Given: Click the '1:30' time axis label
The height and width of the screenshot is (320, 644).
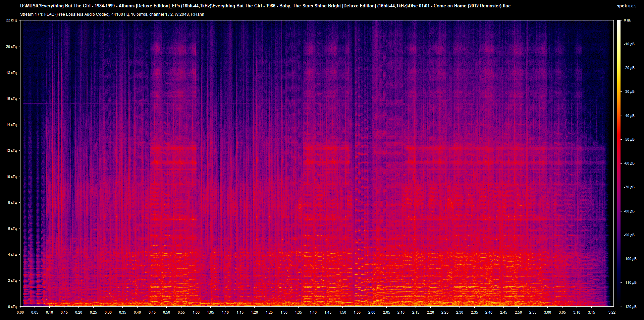Looking at the screenshot, I should [x=284, y=312].
